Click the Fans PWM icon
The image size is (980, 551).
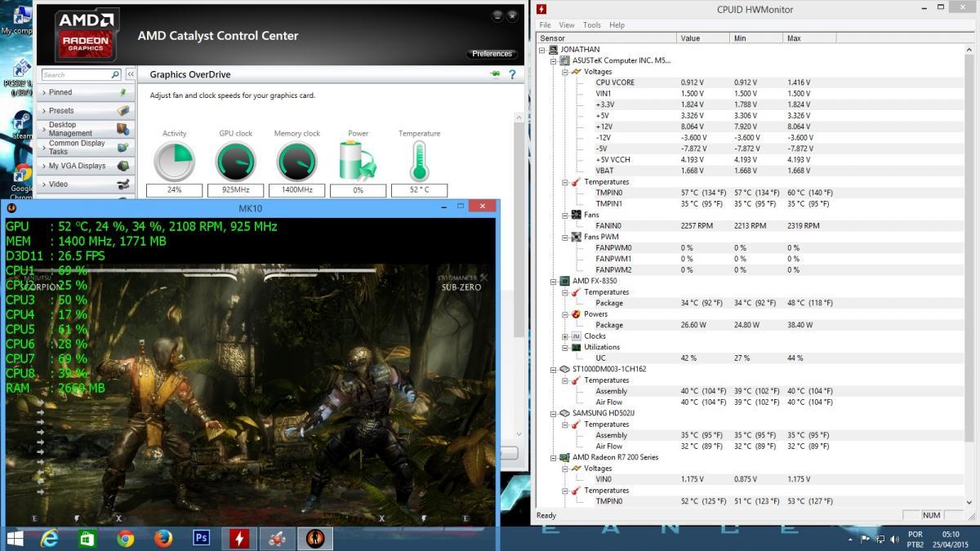pos(577,237)
